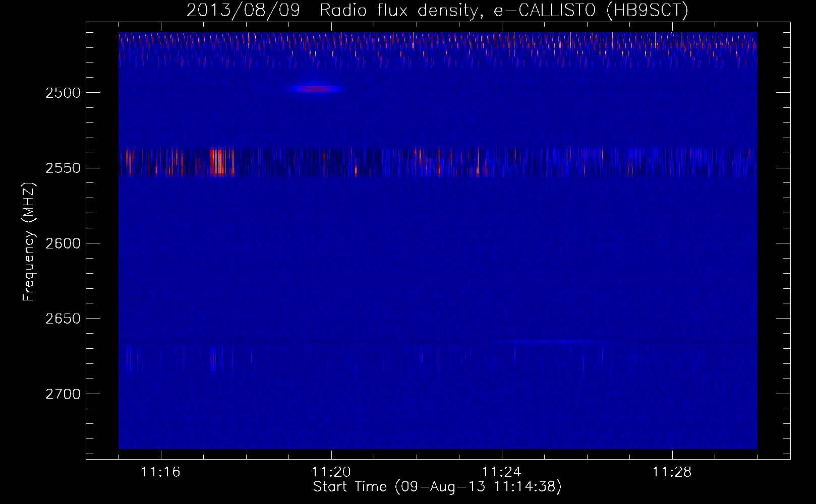This screenshot has width=816, height=504.
Task: Click the 11:28 time axis label
Action: tap(672, 472)
